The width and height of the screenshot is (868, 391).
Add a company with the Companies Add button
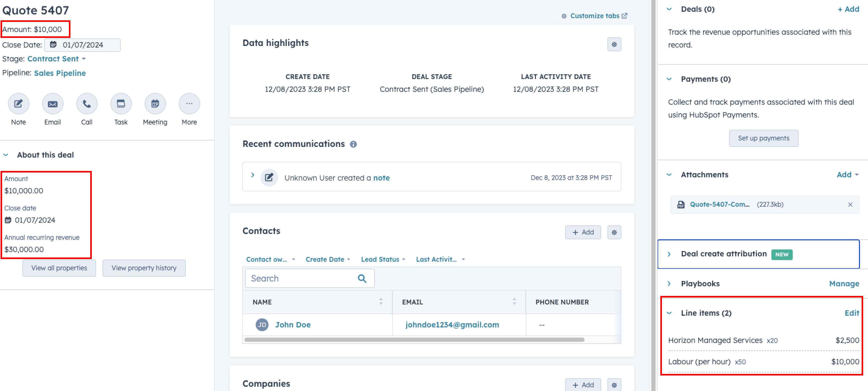583,385
